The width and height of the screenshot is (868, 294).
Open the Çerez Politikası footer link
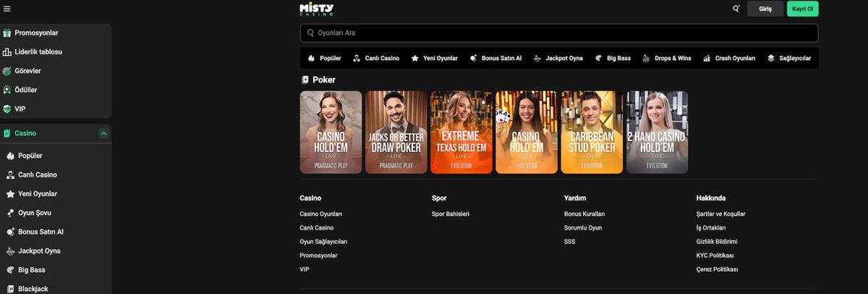tap(717, 269)
